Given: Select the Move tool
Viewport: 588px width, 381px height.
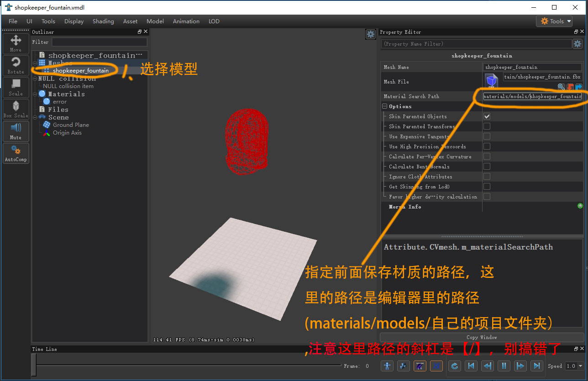Looking at the screenshot, I should (x=16, y=43).
